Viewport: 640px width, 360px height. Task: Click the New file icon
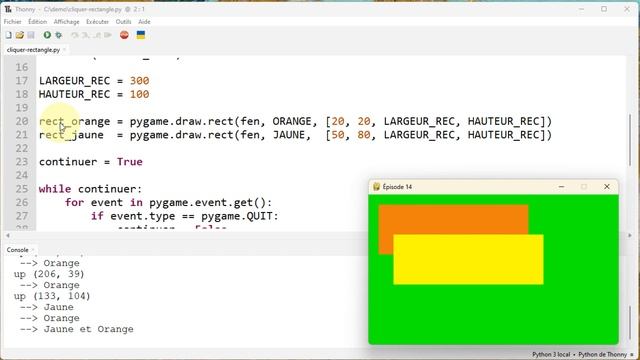pos(9,35)
